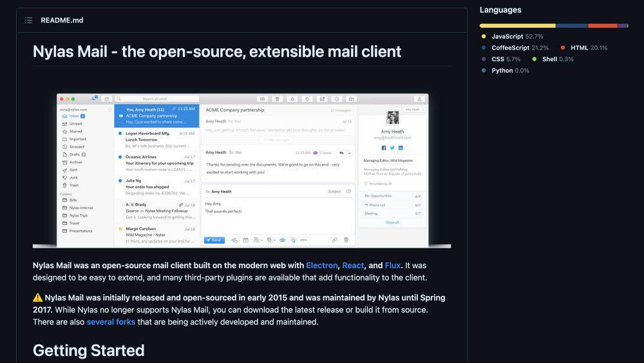The width and height of the screenshot is (644, 363).
Task: Click the mark-unread envelope icon in screenshot toolbar
Action: (x=322, y=99)
